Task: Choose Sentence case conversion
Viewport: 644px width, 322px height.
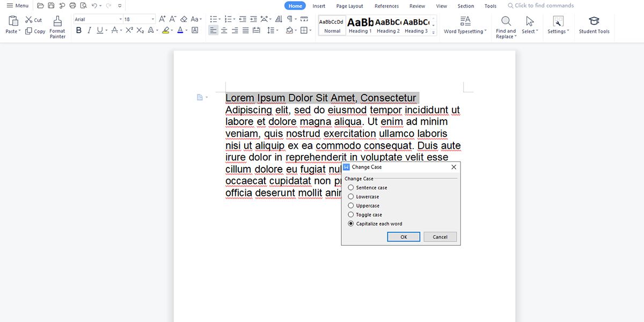Action: [351, 187]
